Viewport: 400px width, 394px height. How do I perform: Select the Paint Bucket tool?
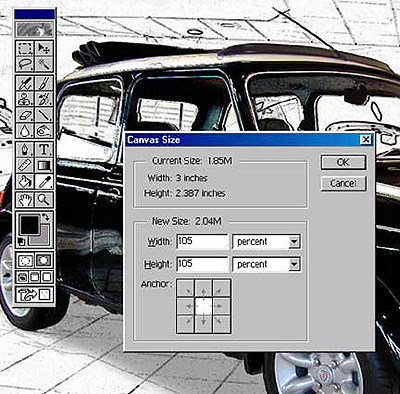point(25,181)
